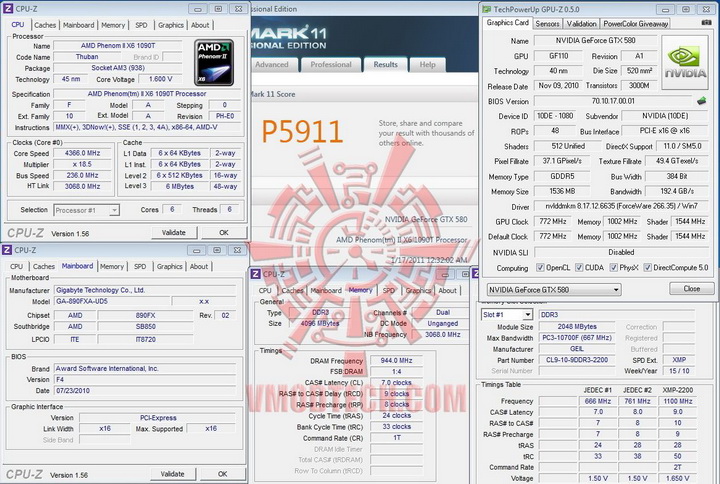Open SPD tab in top CPU-Z window
This screenshot has height=484, width=720.
[141, 25]
